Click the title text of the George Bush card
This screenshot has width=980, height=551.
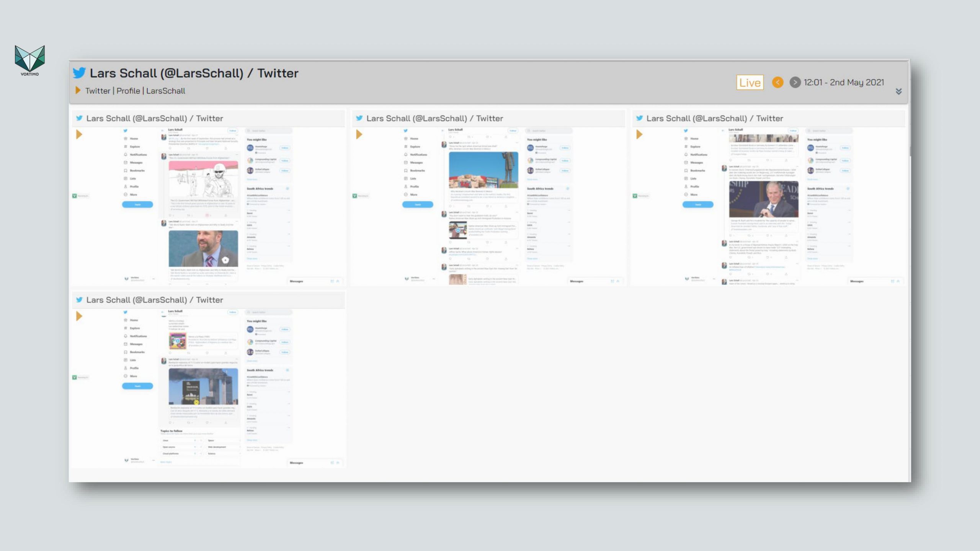[x=715, y=118]
